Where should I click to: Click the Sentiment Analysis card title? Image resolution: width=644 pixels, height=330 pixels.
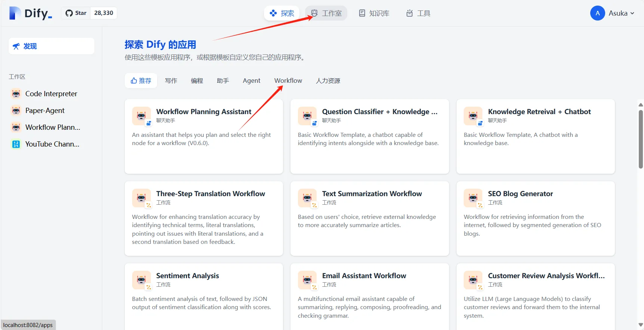point(187,276)
